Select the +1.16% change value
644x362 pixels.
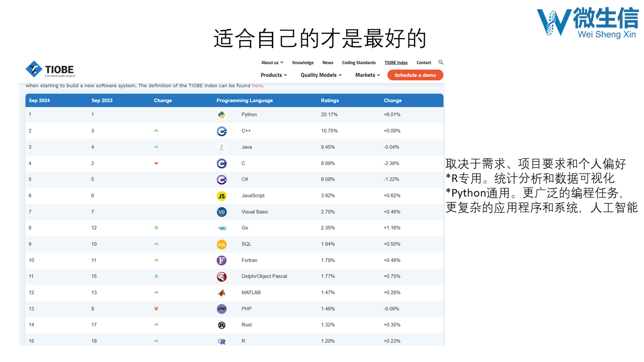point(392,228)
